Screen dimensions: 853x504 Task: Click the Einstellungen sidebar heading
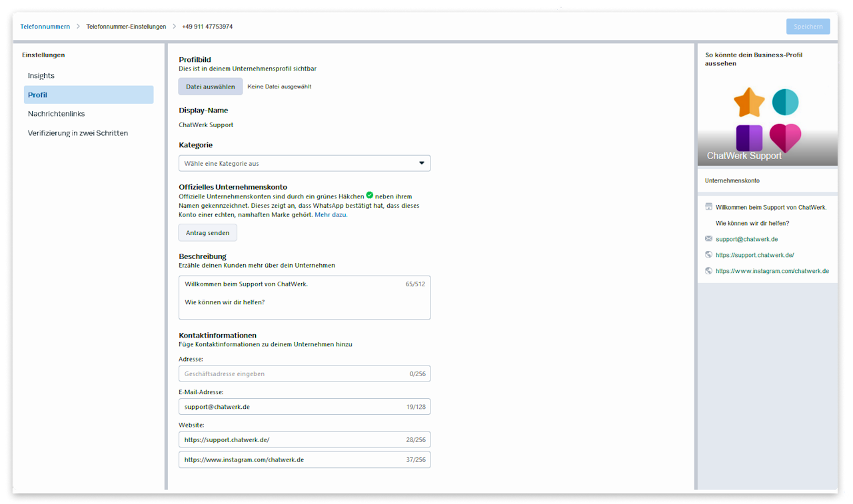[43, 55]
